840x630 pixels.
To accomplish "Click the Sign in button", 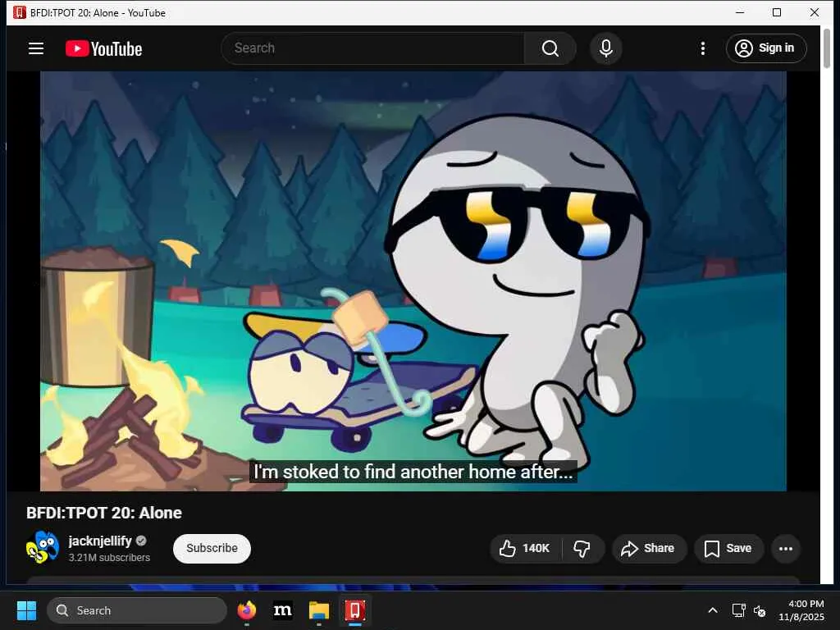I will (766, 48).
